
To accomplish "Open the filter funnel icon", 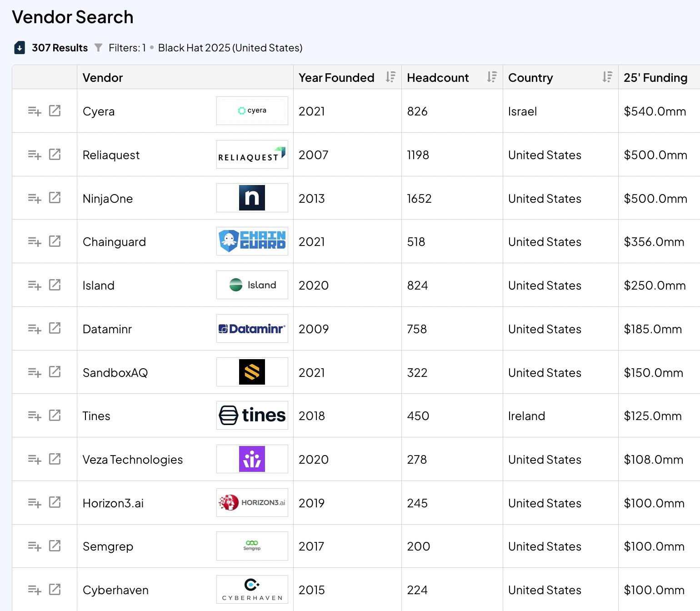I will [98, 48].
